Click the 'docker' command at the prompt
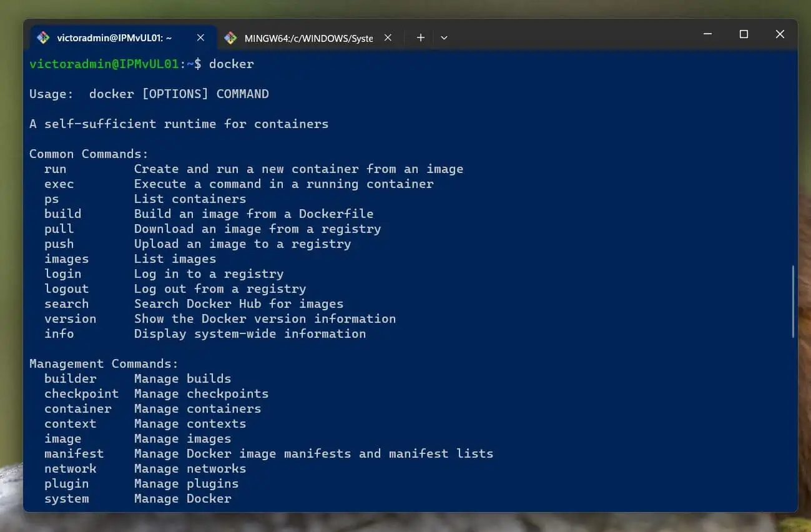The height and width of the screenshot is (532, 811). click(x=232, y=64)
